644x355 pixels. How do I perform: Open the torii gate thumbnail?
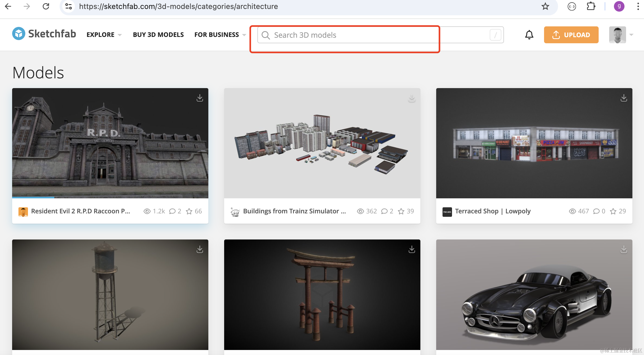[322, 295]
